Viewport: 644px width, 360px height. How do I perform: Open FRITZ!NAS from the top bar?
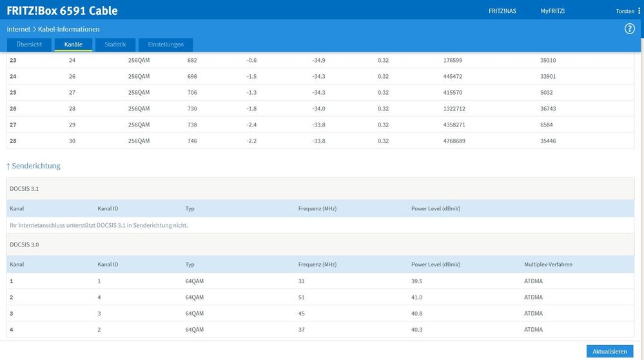pyautogui.click(x=502, y=11)
